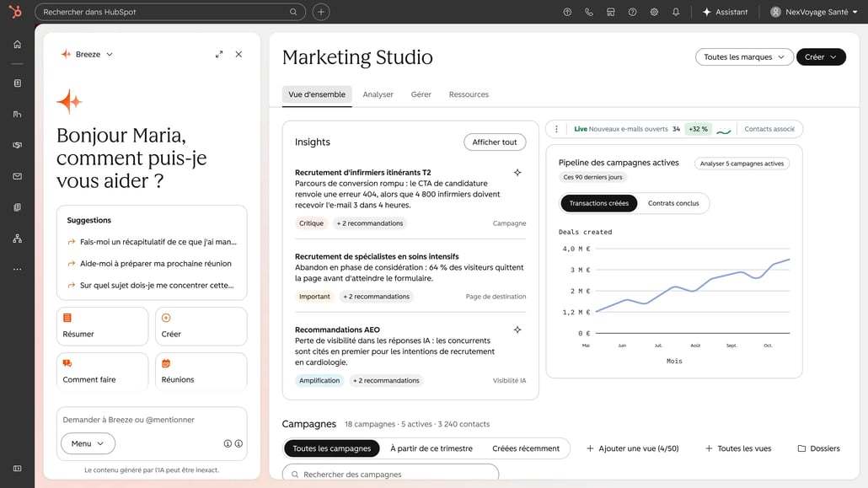Open the Toutes les marques dropdown
The width and height of the screenshot is (868, 488).
(x=744, y=57)
